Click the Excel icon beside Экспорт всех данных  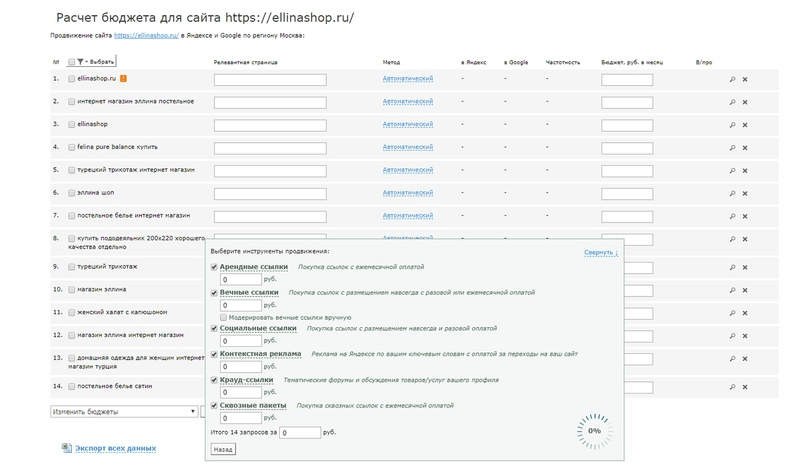tap(66, 448)
